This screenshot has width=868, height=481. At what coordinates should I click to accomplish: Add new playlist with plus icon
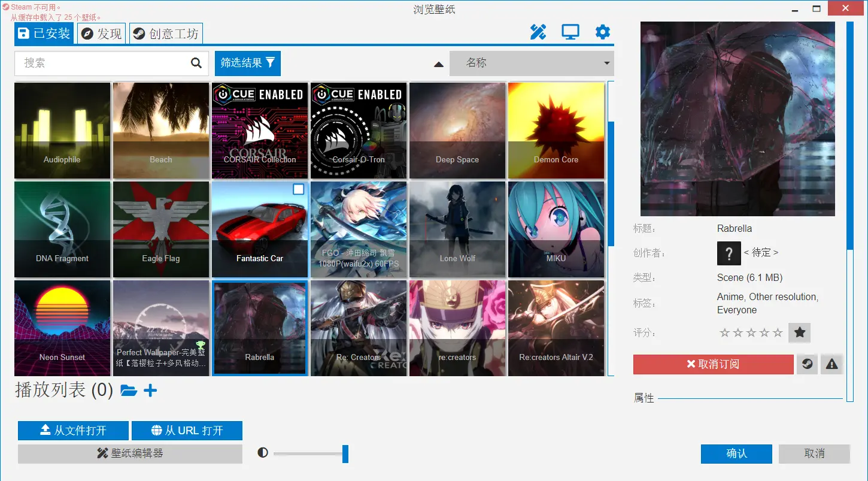(150, 391)
